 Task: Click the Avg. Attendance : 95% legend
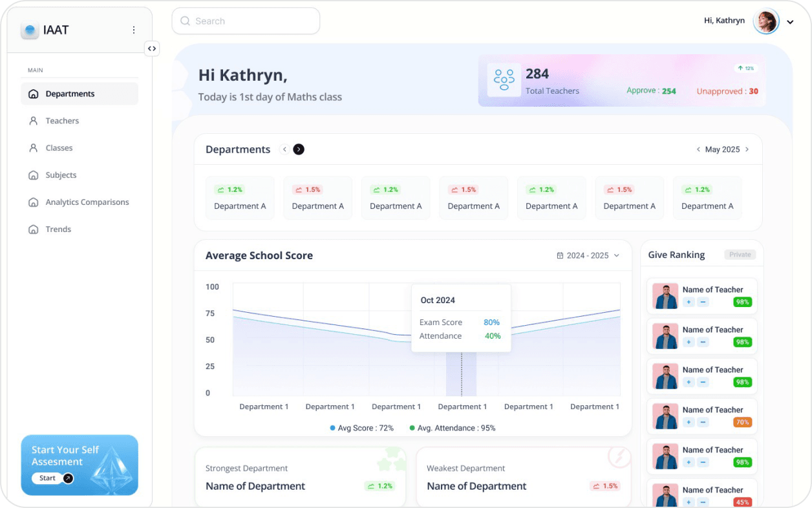coord(453,428)
